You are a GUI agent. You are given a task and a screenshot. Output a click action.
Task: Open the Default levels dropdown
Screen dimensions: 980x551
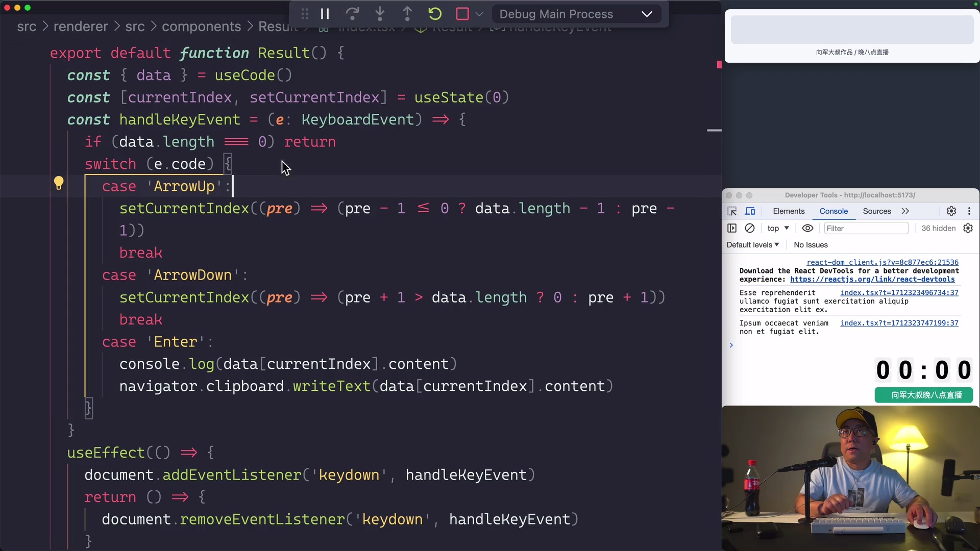[x=752, y=245]
